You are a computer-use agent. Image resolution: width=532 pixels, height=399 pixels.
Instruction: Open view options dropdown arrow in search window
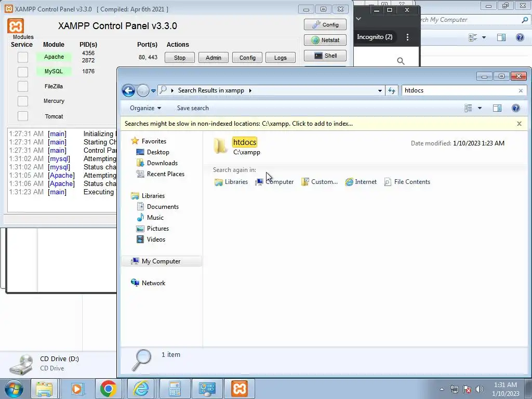[480, 108]
